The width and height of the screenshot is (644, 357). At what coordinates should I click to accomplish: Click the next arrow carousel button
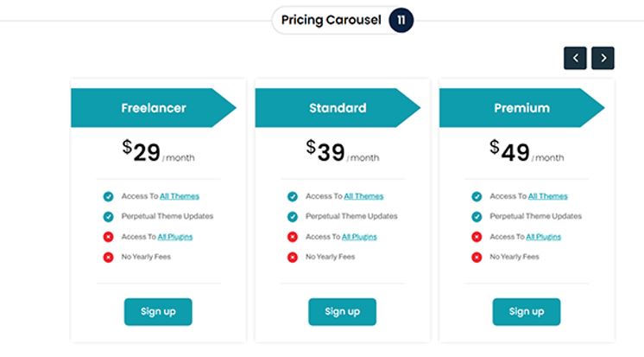[x=603, y=58]
